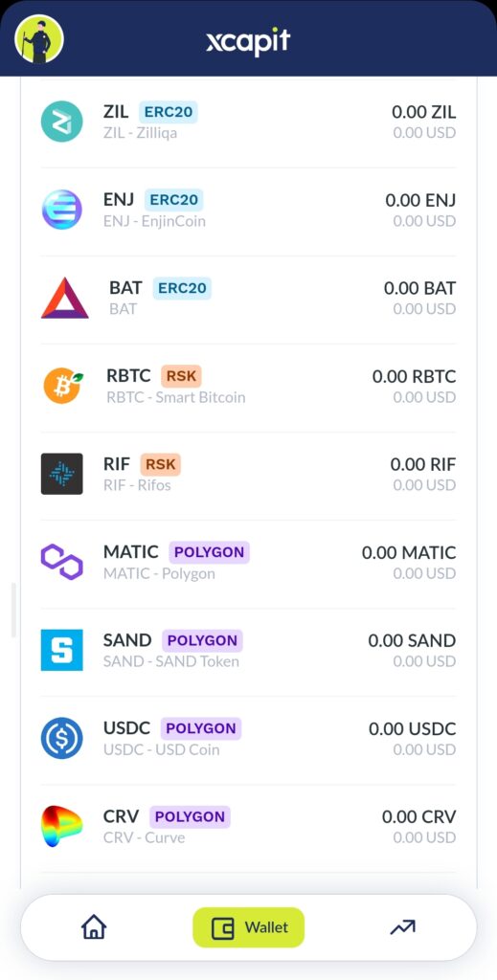Tap the RIF token icon
Screen dimensions: 497x980
(x=62, y=474)
